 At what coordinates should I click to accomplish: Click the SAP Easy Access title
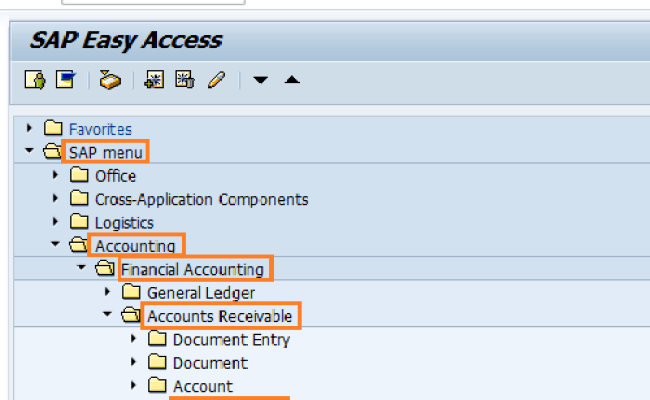coord(126,41)
